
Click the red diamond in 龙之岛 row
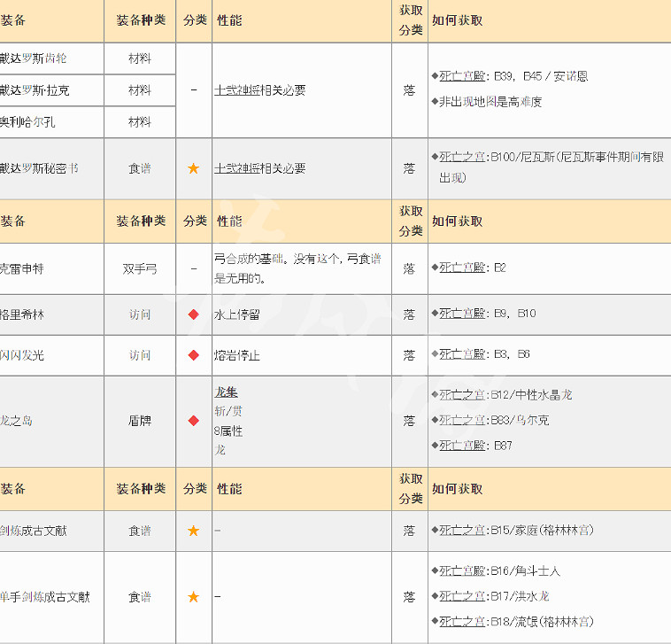tap(194, 421)
